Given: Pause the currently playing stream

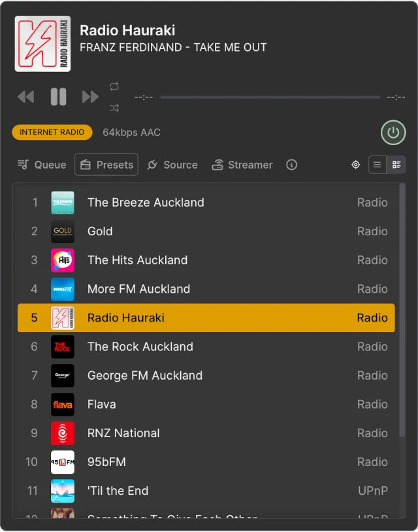Looking at the screenshot, I should [x=58, y=97].
